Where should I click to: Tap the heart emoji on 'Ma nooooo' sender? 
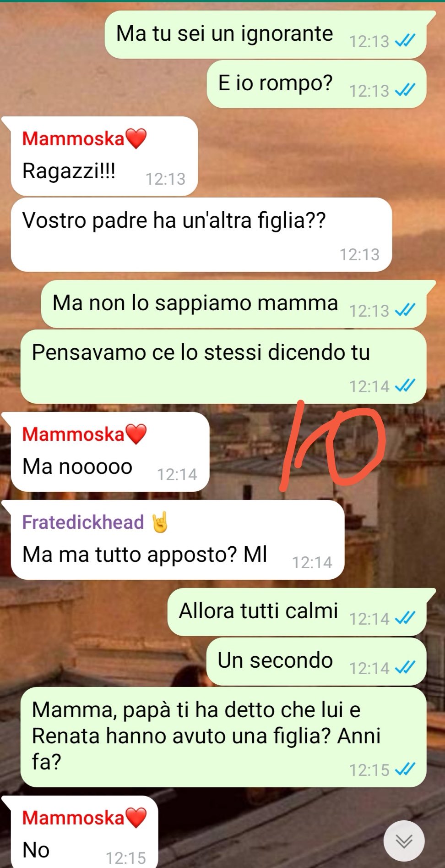[136, 434]
